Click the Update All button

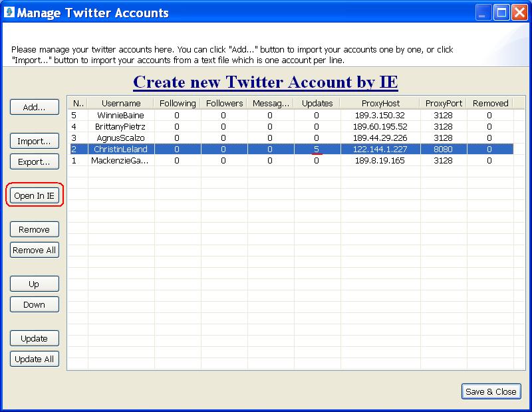coord(35,359)
